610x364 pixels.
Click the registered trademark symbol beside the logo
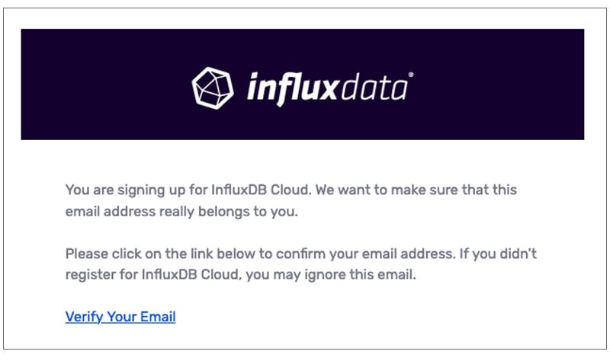click(x=412, y=75)
